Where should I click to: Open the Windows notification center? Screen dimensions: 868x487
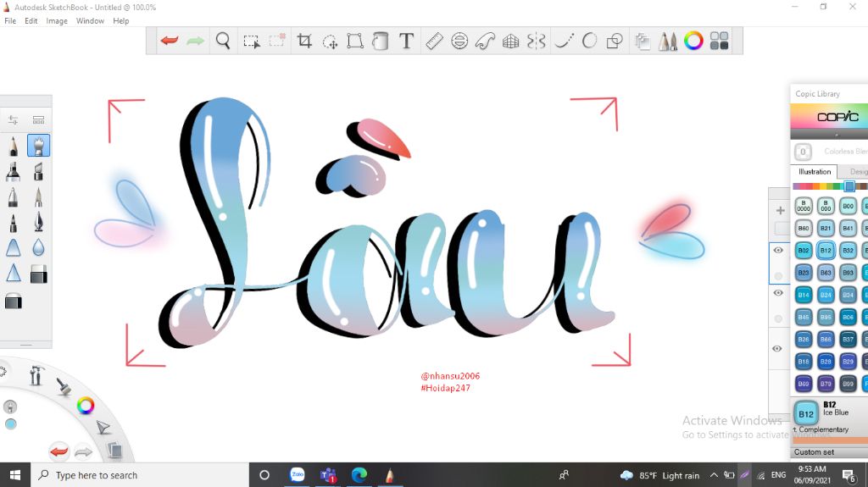[849, 475]
